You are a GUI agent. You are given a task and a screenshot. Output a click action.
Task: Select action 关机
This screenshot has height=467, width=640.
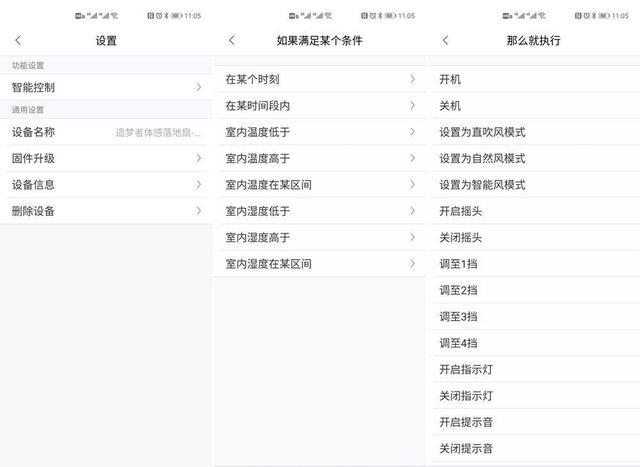[x=536, y=106]
